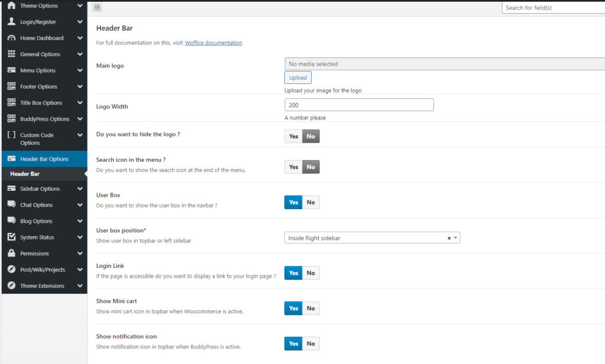The image size is (605, 364).
Task: Expand the Theme Extensions chevron arrow
Action: coord(80,286)
